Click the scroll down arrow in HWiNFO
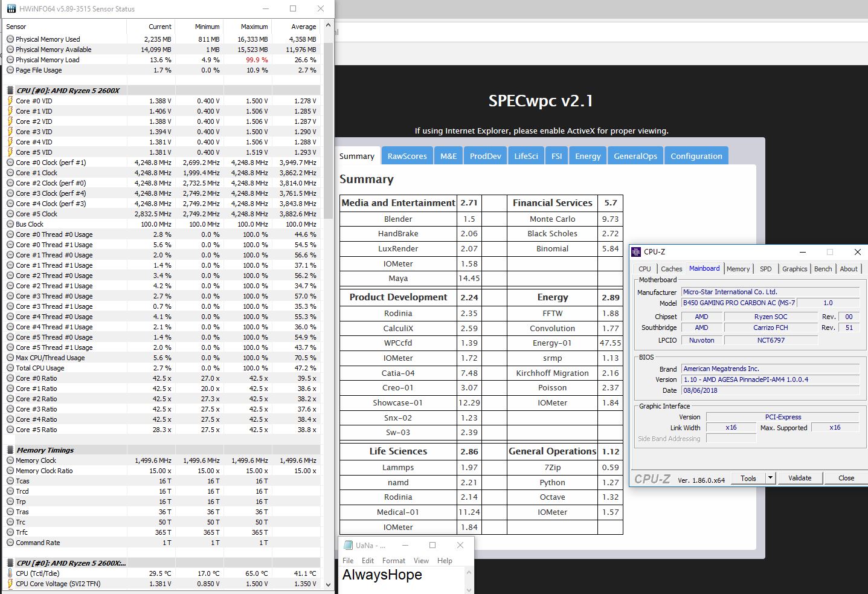868x594 pixels. [x=328, y=584]
